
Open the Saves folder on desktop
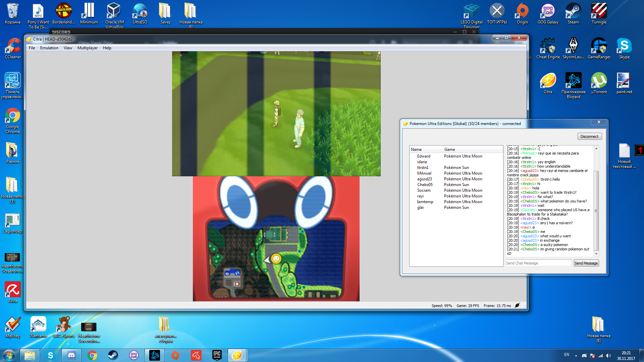tap(165, 13)
